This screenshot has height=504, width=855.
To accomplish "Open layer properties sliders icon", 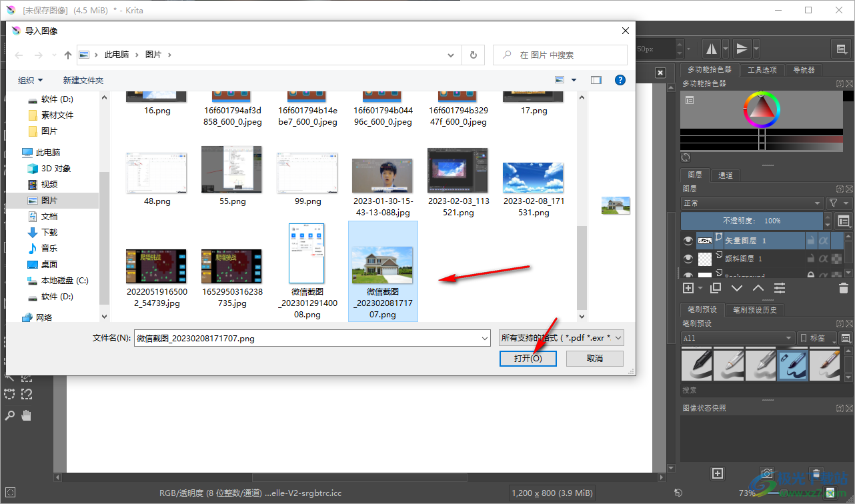I will (780, 288).
